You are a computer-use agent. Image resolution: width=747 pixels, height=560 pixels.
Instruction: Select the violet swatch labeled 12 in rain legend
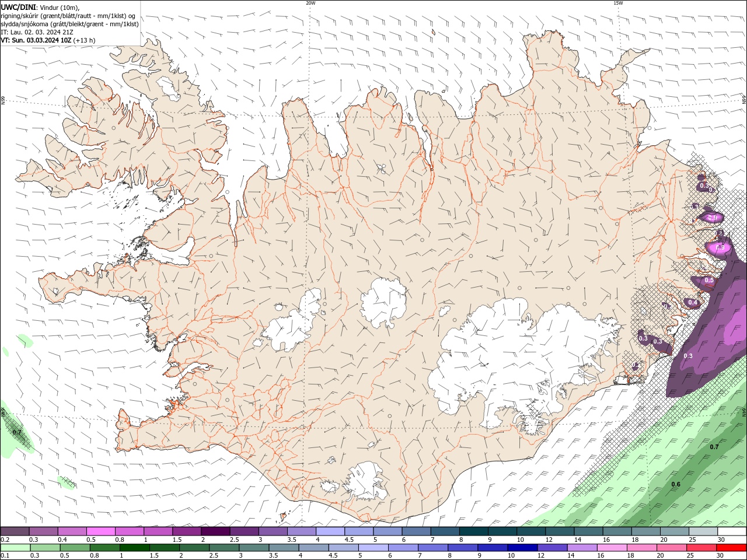coord(551,548)
